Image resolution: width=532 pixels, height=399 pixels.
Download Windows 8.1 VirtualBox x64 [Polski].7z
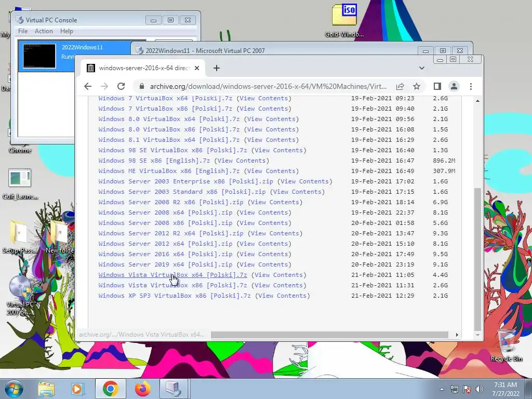click(169, 140)
